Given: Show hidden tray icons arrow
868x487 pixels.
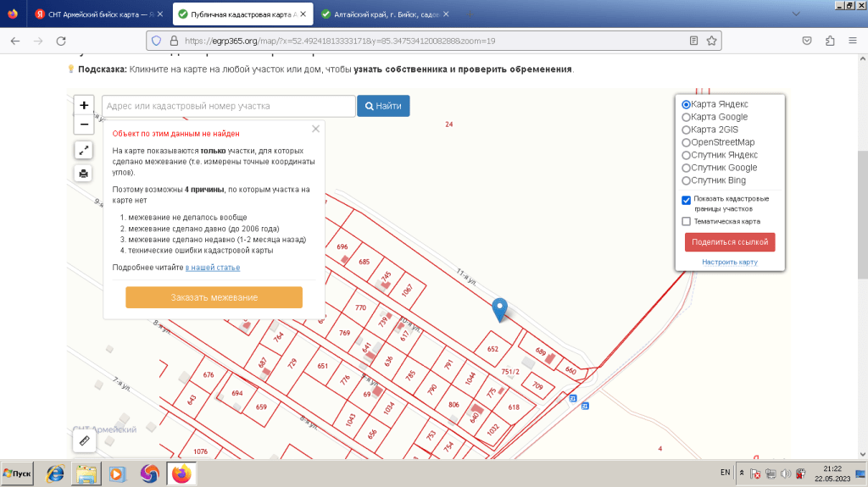Looking at the screenshot, I should (742, 473).
